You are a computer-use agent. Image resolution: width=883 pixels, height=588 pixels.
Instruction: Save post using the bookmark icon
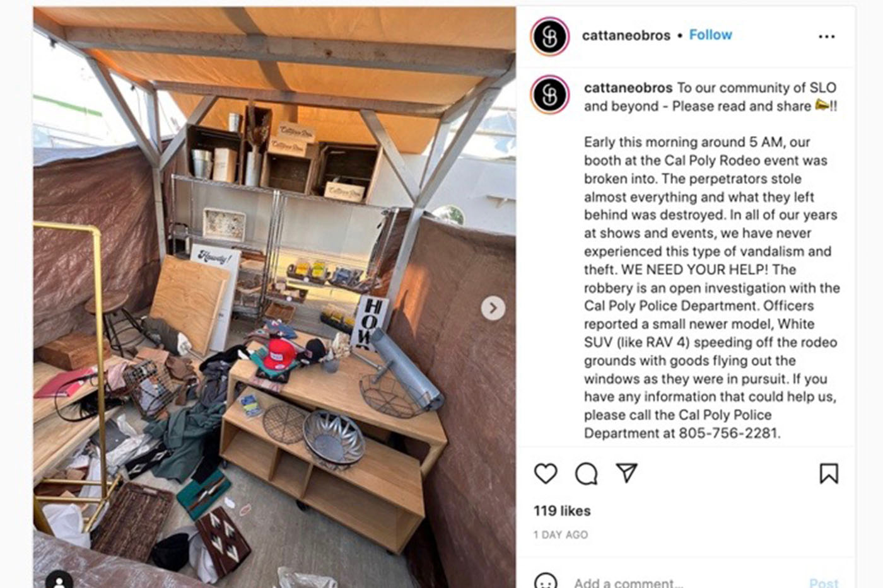click(829, 473)
